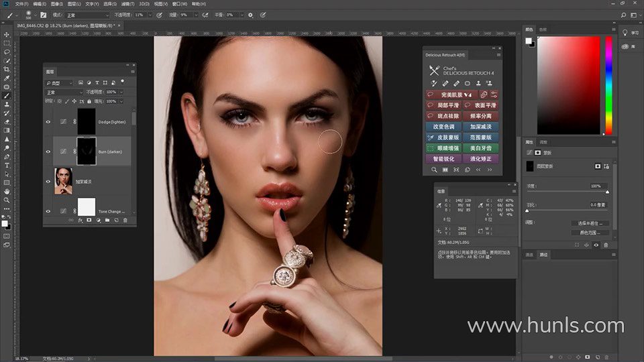Click the 加深减淡 button in Retouch panel
Viewport: 644px width, 362px height.
coord(480,127)
